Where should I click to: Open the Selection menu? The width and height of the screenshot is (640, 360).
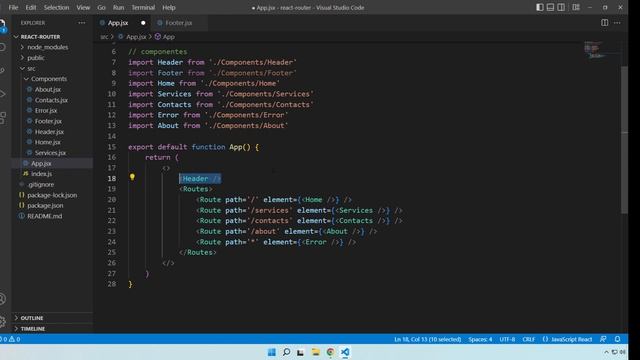56,7
